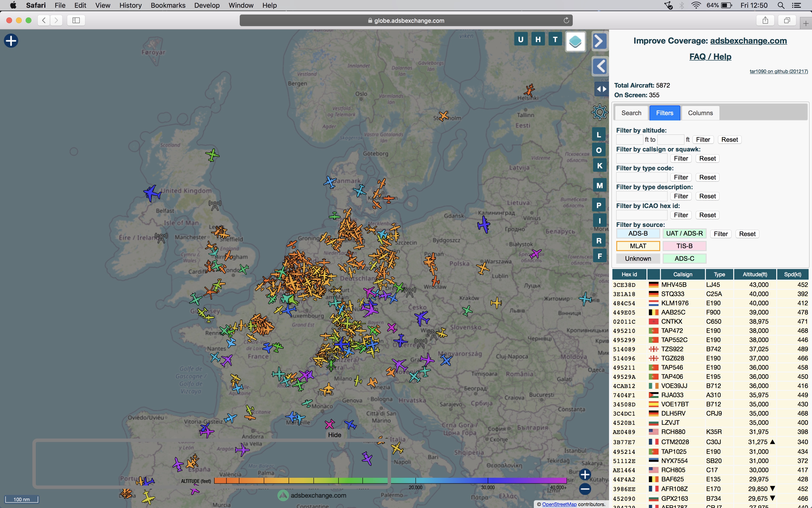The image size is (812, 508).
Task: Toggle the K map option button
Action: (x=600, y=166)
